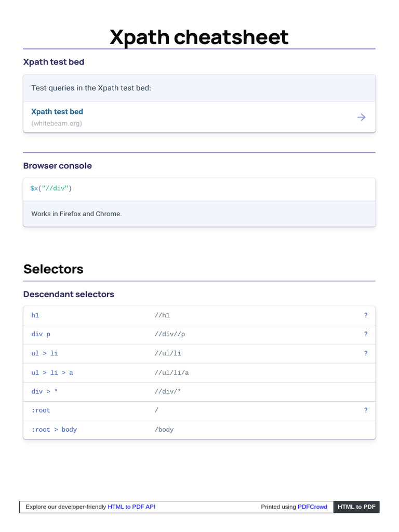This screenshot has height=532, width=399.
Task: Click the ul > li > a selector
Action: (x=52, y=373)
